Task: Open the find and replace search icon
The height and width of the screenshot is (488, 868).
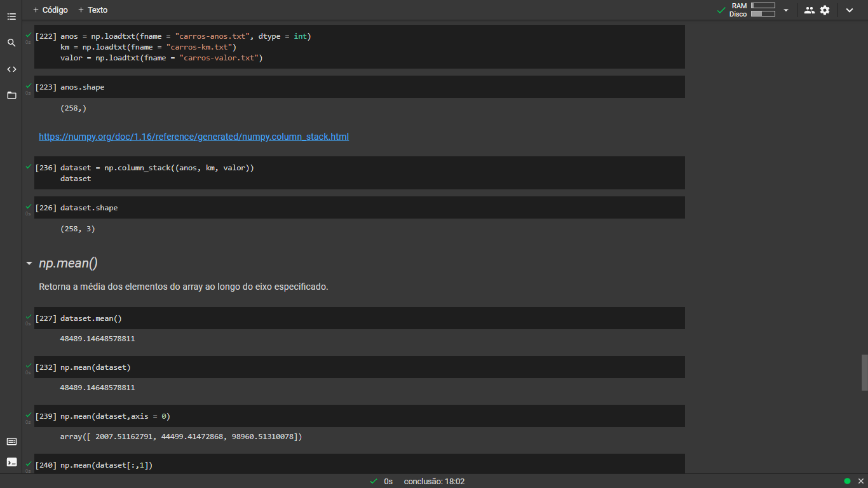Action: point(11,43)
